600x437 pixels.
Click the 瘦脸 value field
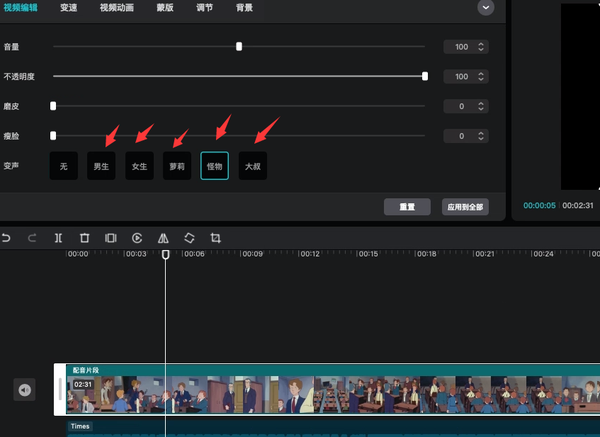pos(466,135)
